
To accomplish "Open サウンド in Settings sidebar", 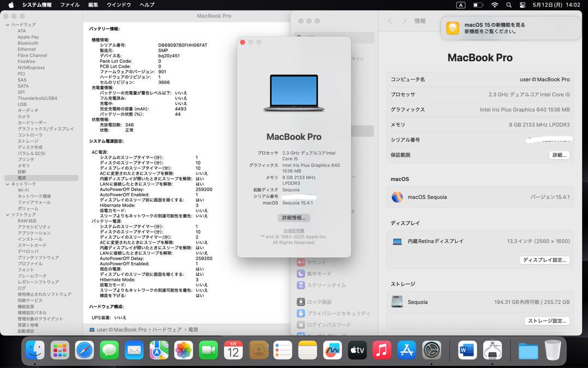I will [x=313, y=262].
